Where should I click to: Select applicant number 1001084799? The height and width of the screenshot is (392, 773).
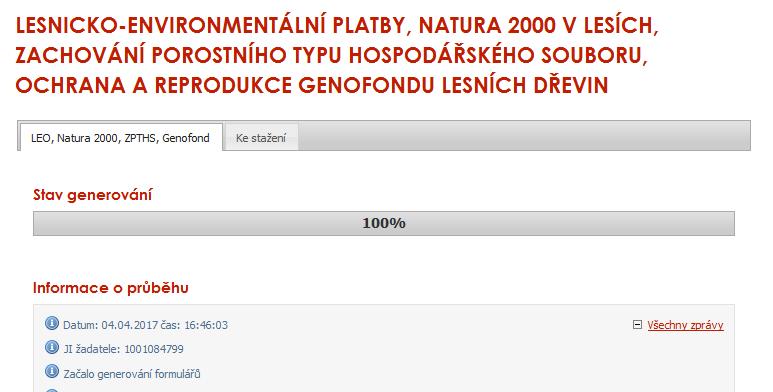pos(154,349)
